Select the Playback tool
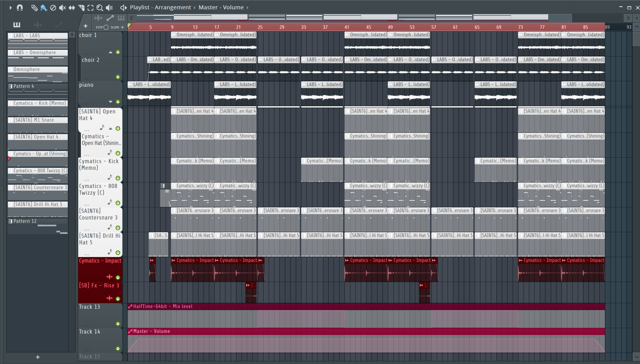640x364 pixels. point(109,8)
